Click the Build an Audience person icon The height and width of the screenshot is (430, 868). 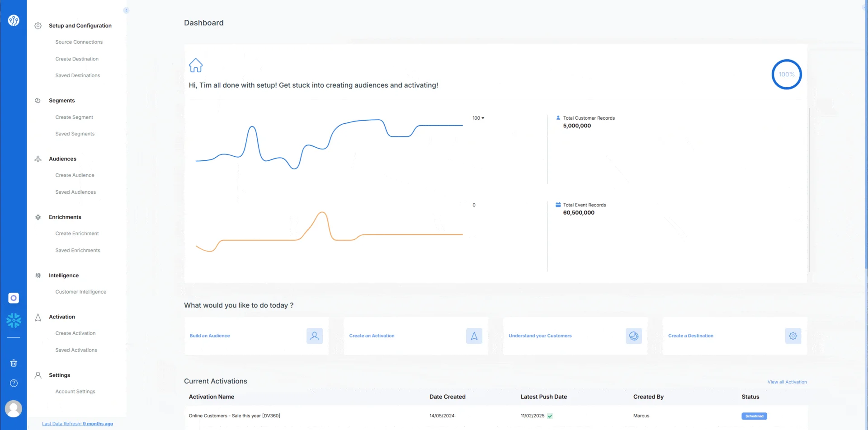[315, 336]
